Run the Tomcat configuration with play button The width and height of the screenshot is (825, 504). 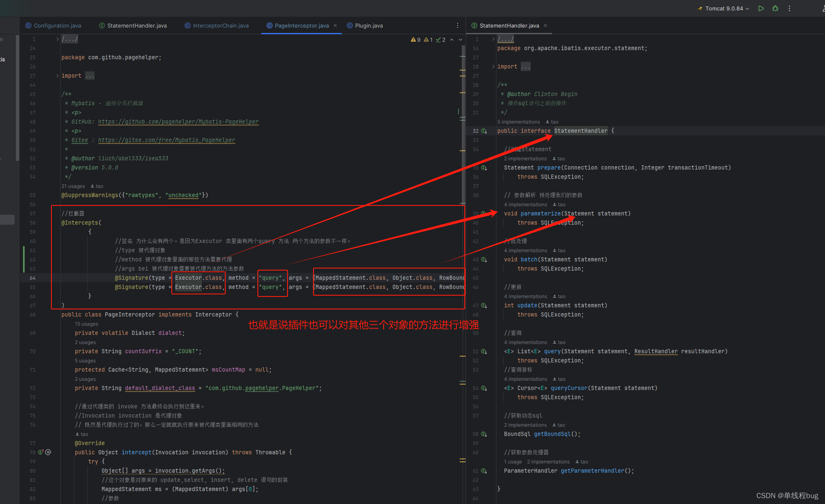click(761, 8)
